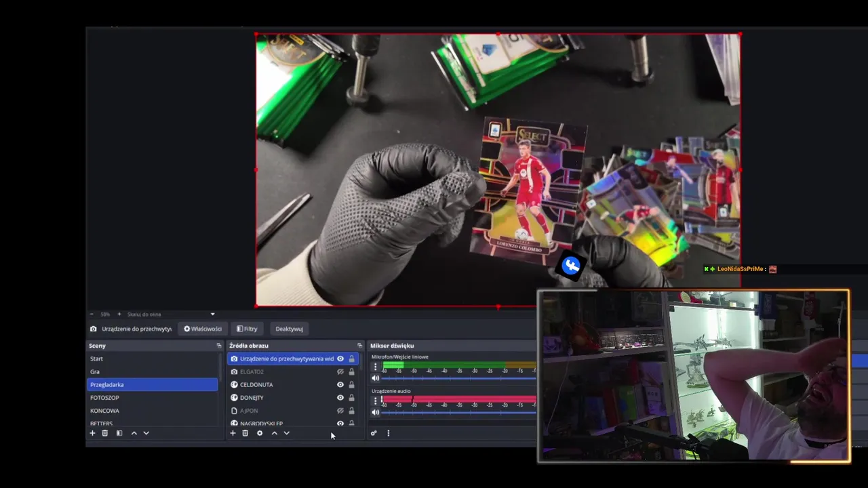
Task: Undock the Źródła obrazu panel
Action: 360,346
